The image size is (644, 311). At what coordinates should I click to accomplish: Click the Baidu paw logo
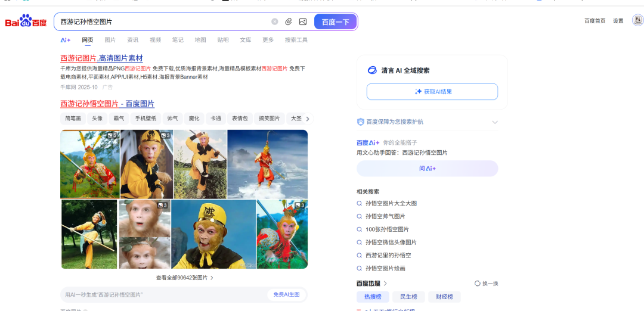(x=26, y=21)
